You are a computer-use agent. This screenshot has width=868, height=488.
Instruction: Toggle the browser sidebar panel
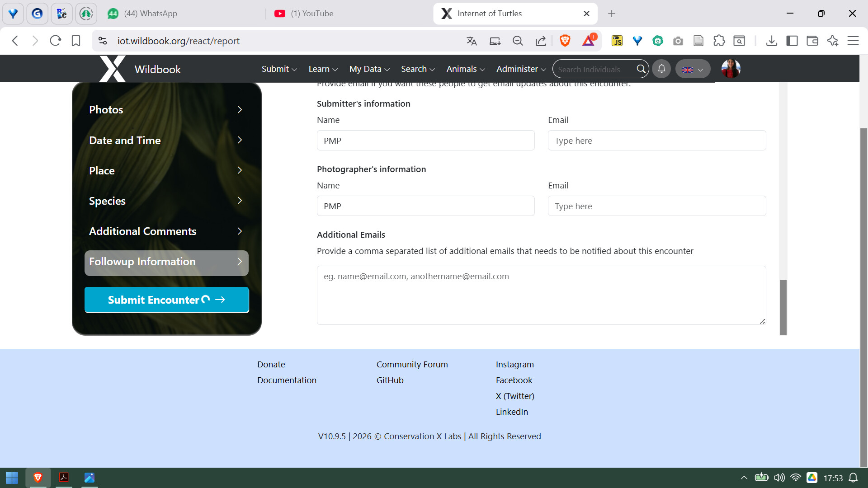point(792,41)
